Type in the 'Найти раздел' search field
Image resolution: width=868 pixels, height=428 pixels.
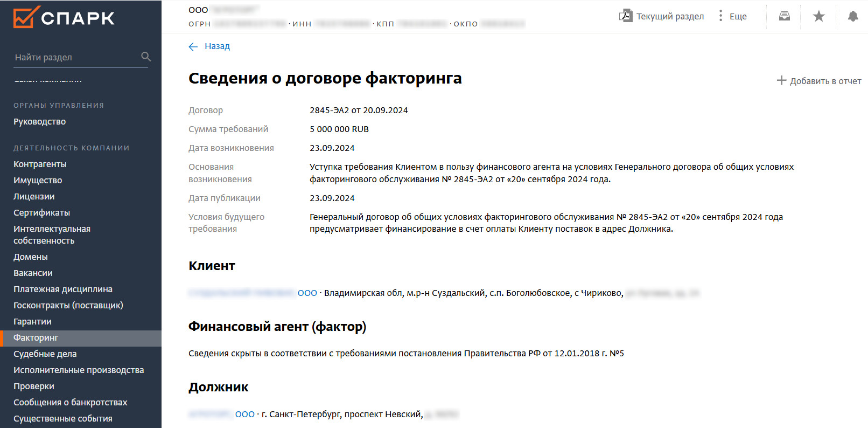pos(75,57)
